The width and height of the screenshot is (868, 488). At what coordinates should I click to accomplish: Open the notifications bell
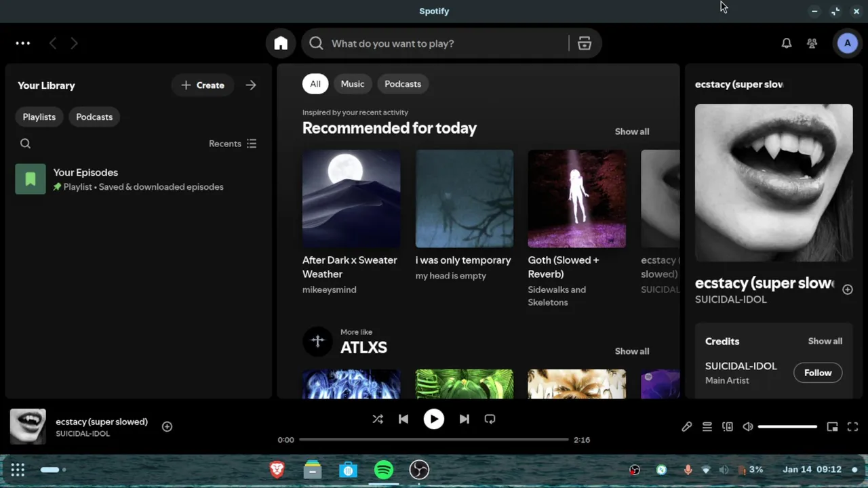point(787,43)
